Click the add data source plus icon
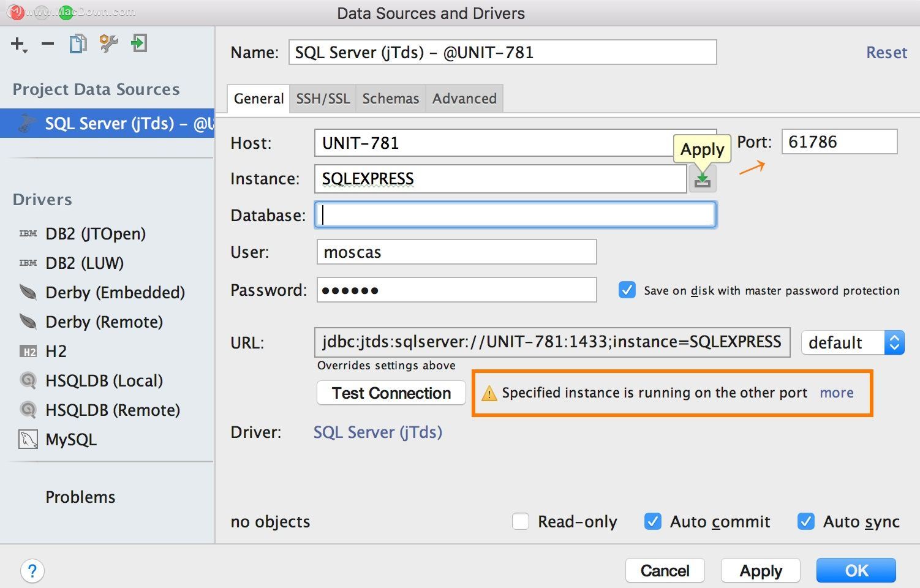The height and width of the screenshot is (588, 920). [18, 44]
